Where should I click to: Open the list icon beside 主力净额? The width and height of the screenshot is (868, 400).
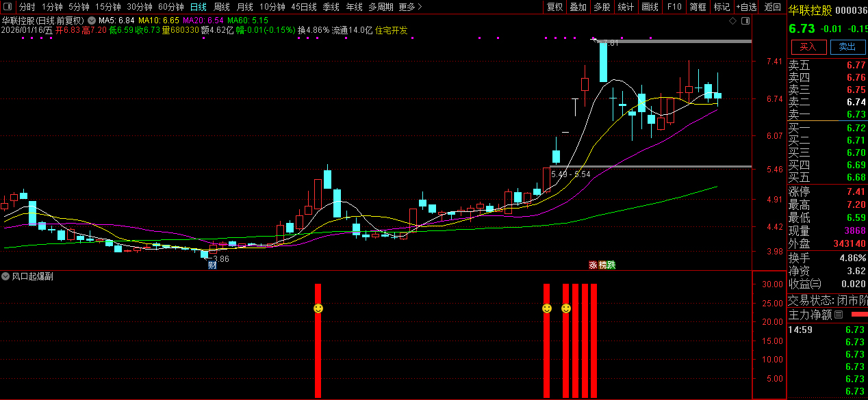coord(838,315)
